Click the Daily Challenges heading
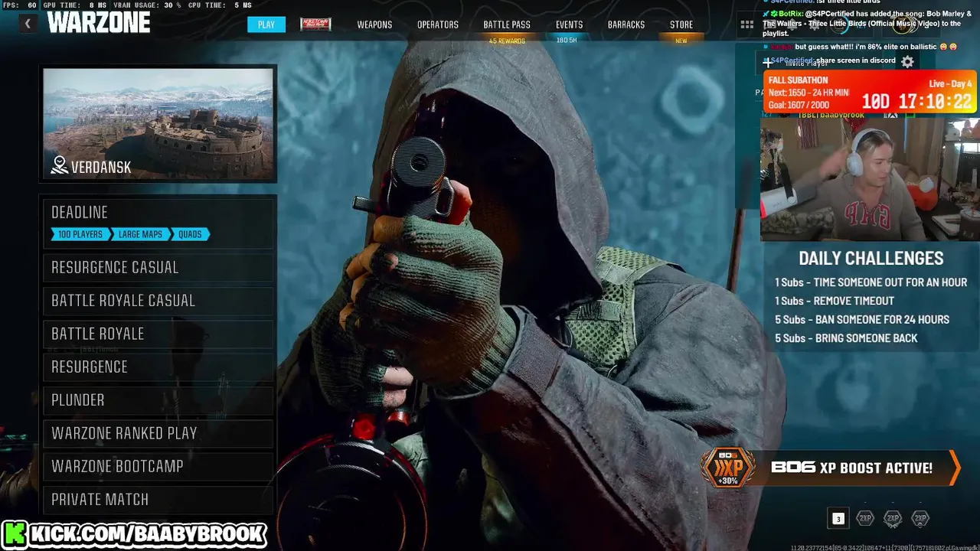Image resolution: width=980 pixels, height=551 pixels. coord(871,258)
